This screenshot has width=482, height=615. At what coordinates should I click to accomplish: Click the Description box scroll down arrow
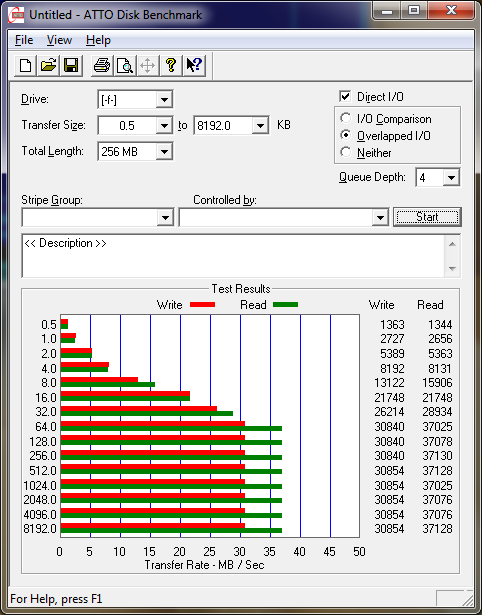[452, 269]
